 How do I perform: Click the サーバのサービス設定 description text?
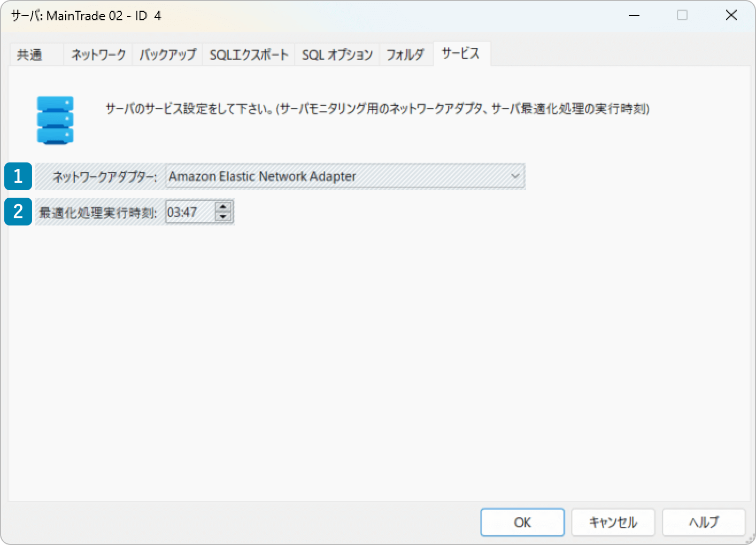point(377,109)
